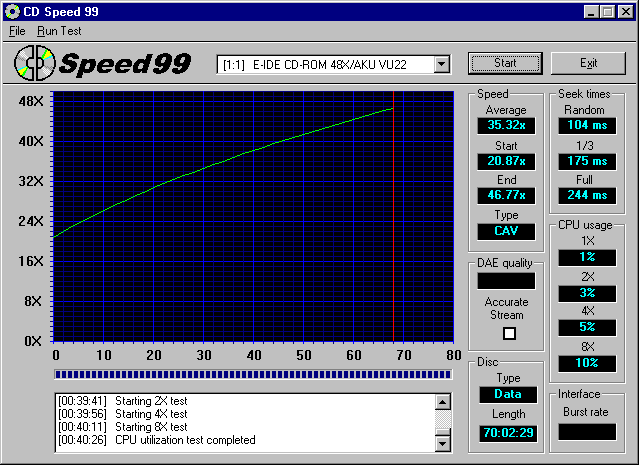
Task: Click the log scrollbar down arrow
Action: click(x=443, y=443)
